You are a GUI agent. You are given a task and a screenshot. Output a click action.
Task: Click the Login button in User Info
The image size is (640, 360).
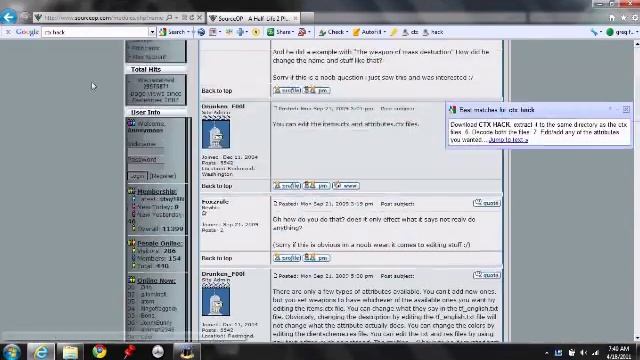click(137, 176)
